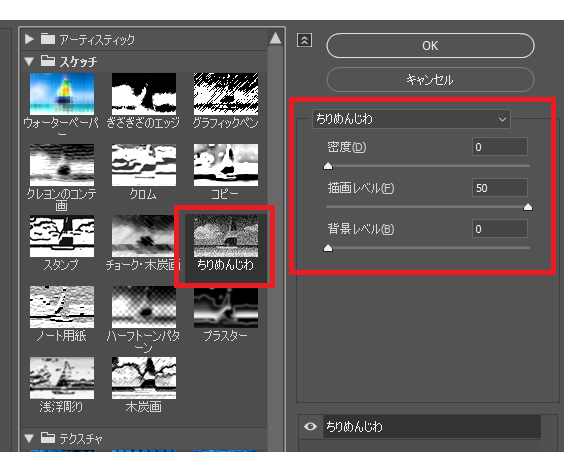Open the ちりめんじわ filter dropdown
This screenshot has height=452, width=564.
[x=411, y=119]
